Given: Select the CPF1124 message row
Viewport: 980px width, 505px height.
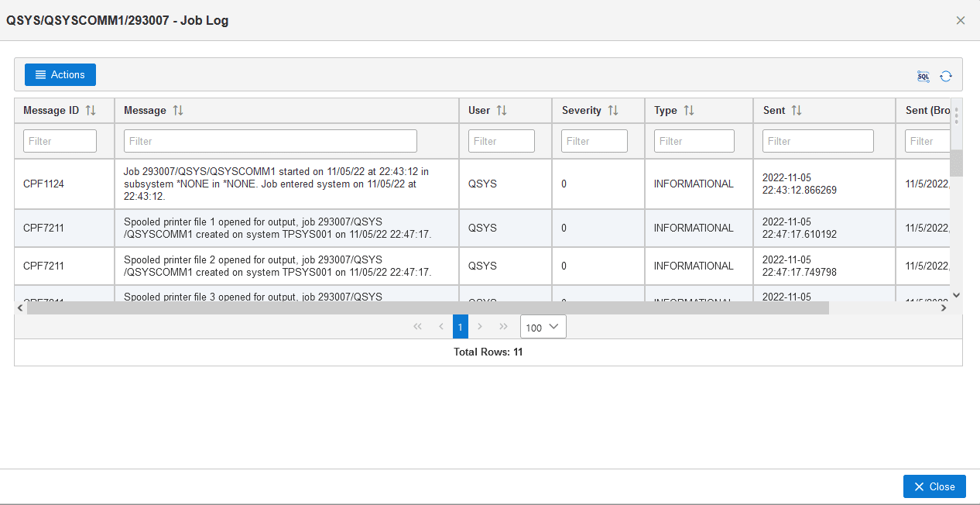Looking at the screenshot, I should pyautogui.click(x=43, y=184).
